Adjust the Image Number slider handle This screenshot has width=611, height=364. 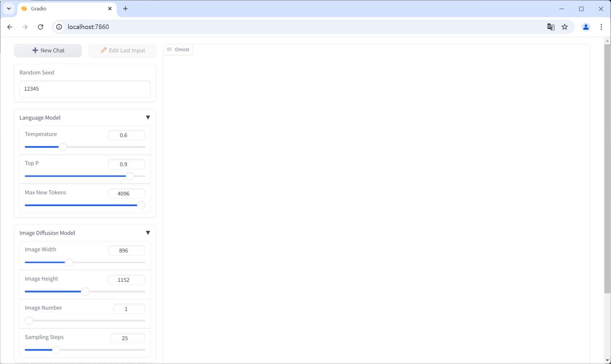[29, 321]
